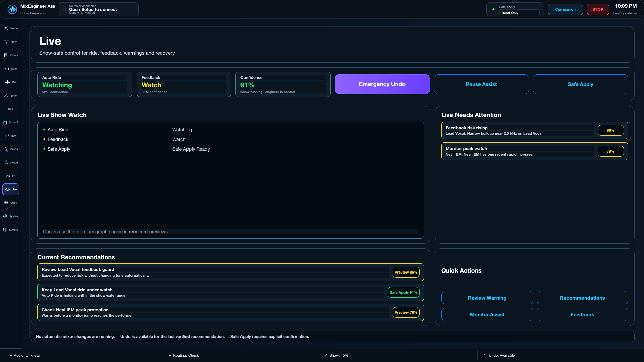This screenshot has width=644, height=362.
Task: Select the Mix sidebar item
Action: tap(11, 82)
